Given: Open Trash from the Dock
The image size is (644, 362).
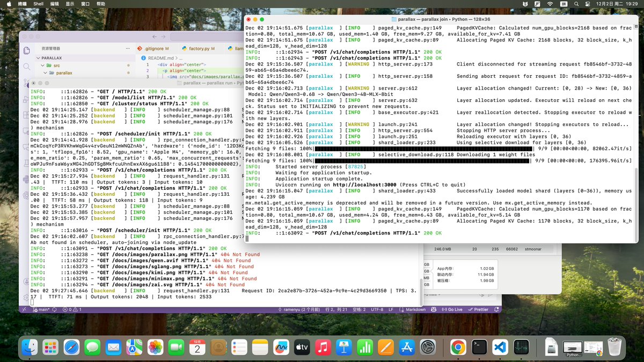Looking at the screenshot, I should click(x=614, y=347).
